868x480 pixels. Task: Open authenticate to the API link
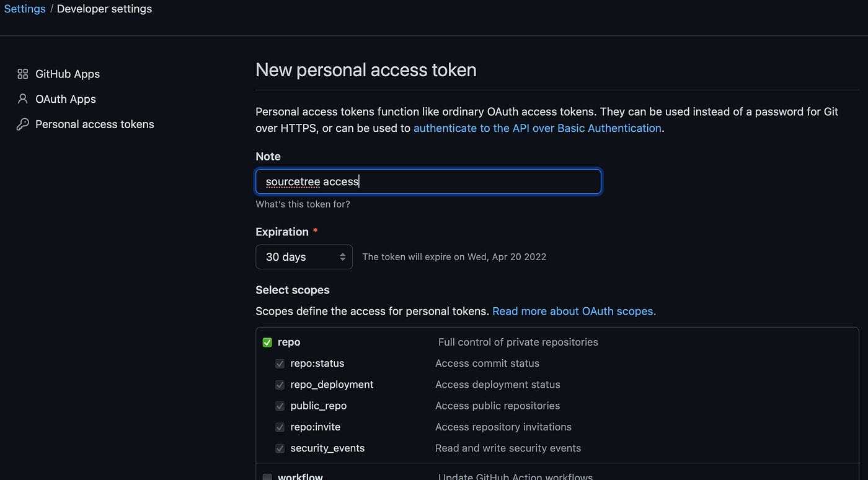click(538, 128)
